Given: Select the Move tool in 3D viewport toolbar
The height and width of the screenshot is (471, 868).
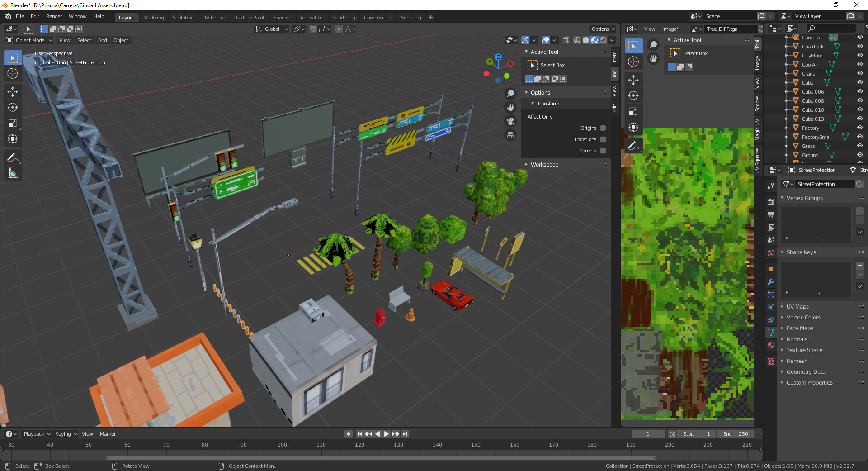Looking at the screenshot, I should pos(13,92).
